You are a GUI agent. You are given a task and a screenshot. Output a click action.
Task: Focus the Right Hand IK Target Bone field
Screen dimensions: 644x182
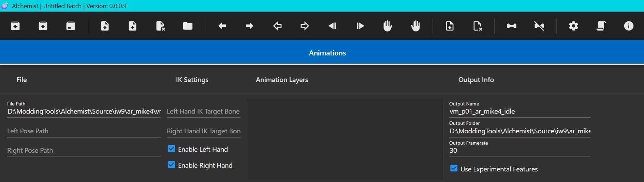click(x=204, y=131)
